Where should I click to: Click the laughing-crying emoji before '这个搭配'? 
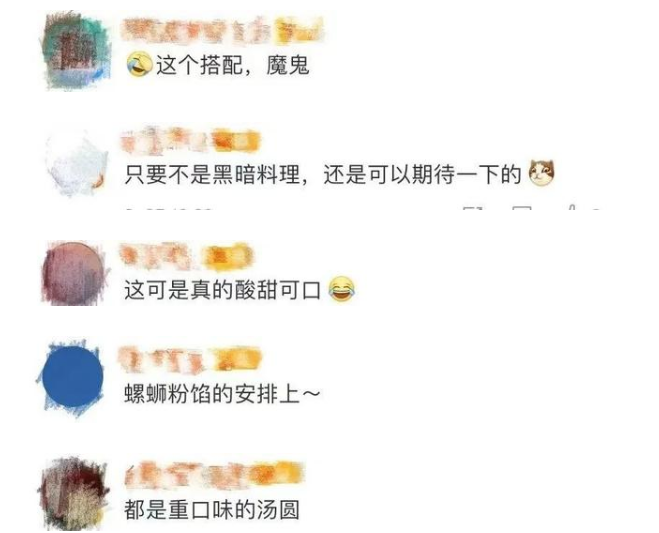[x=139, y=64]
